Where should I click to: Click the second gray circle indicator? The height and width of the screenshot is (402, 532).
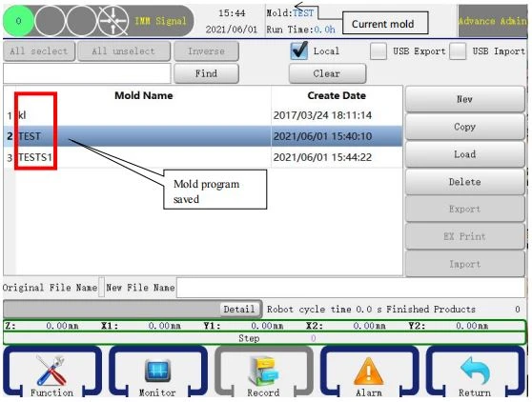pyautogui.click(x=81, y=21)
